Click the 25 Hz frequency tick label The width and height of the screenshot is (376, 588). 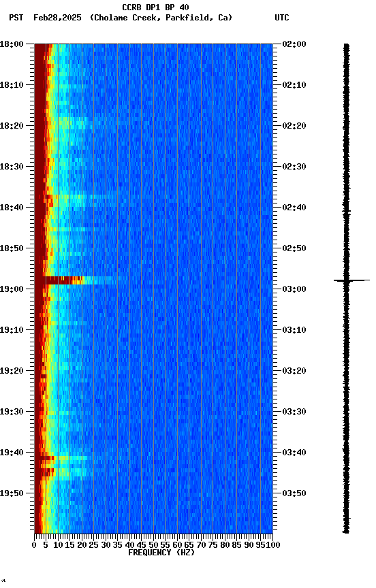[93, 545]
